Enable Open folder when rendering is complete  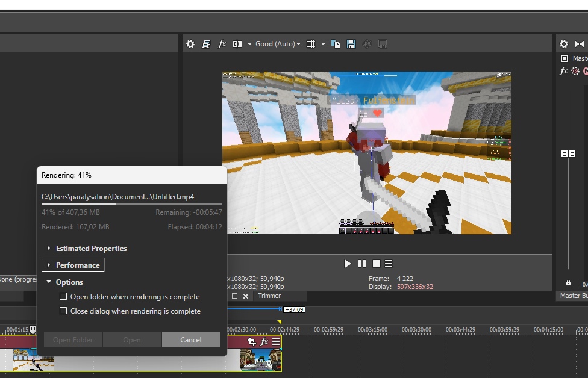pyautogui.click(x=63, y=297)
